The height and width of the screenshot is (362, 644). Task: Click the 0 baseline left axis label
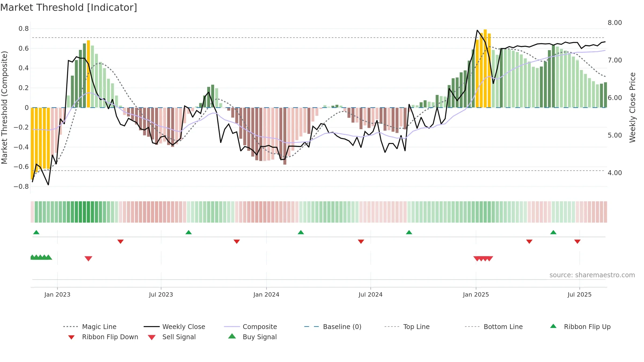click(x=27, y=108)
